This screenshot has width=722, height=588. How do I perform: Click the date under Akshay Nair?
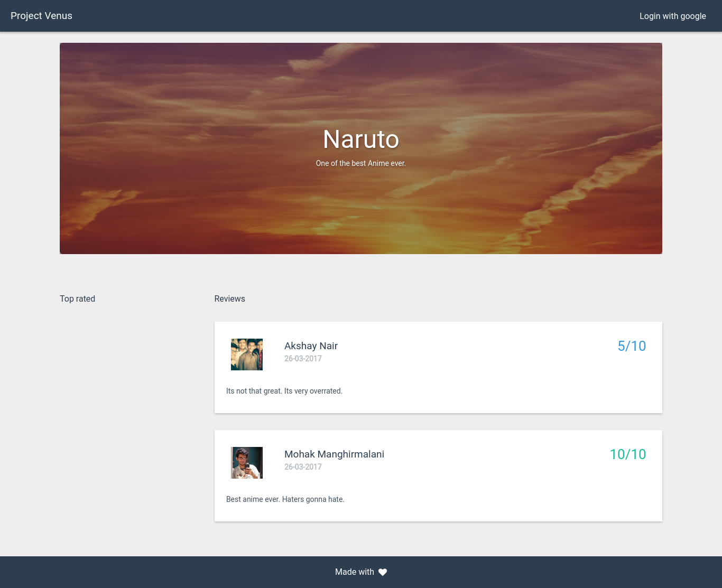[x=303, y=359]
